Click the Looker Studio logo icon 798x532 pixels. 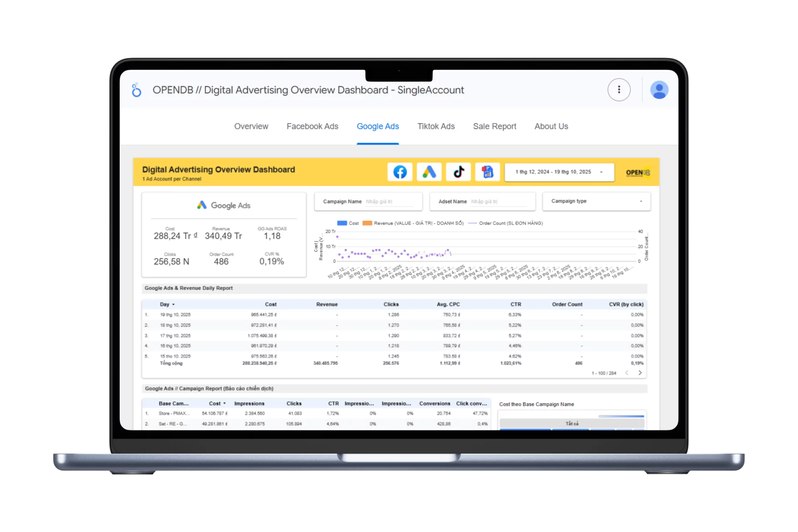[x=136, y=90]
